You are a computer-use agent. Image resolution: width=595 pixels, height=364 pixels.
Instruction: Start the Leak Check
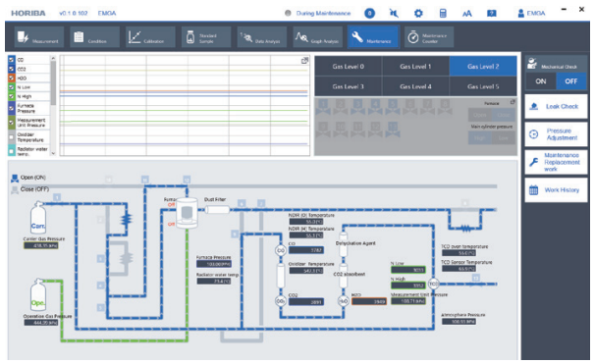pos(556,107)
